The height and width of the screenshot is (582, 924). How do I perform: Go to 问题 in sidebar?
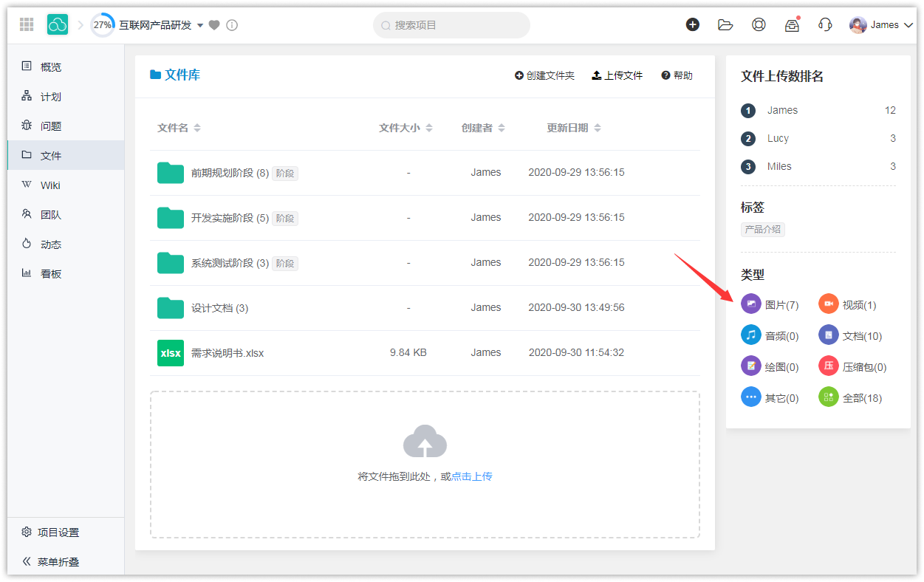point(50,126)
